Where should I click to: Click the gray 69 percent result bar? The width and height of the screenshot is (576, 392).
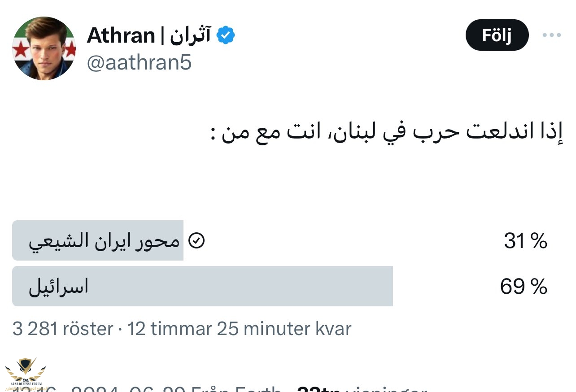coord(202,286)
